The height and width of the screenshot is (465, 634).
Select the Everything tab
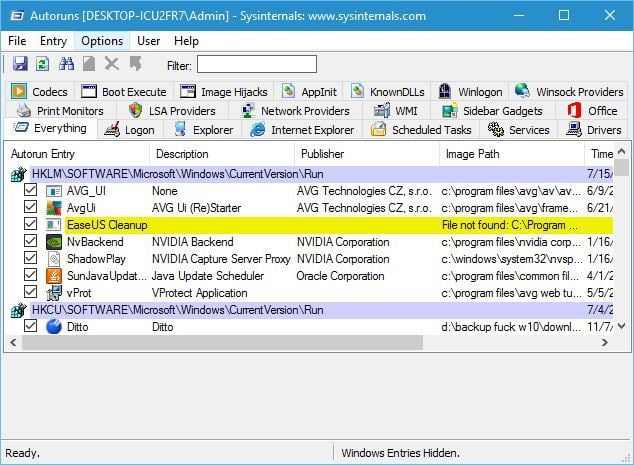click(50, 129)
